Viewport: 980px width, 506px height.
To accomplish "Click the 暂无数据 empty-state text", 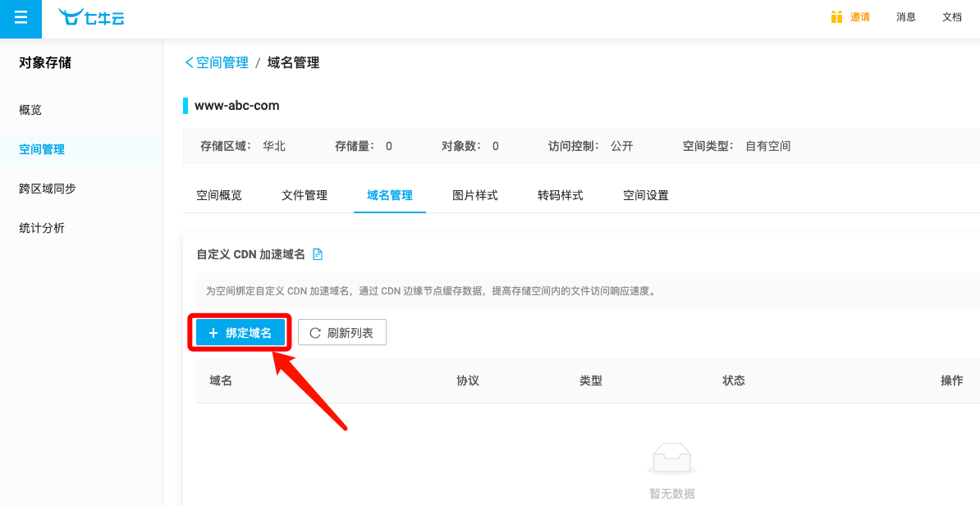I will click(x=672, y=495).
